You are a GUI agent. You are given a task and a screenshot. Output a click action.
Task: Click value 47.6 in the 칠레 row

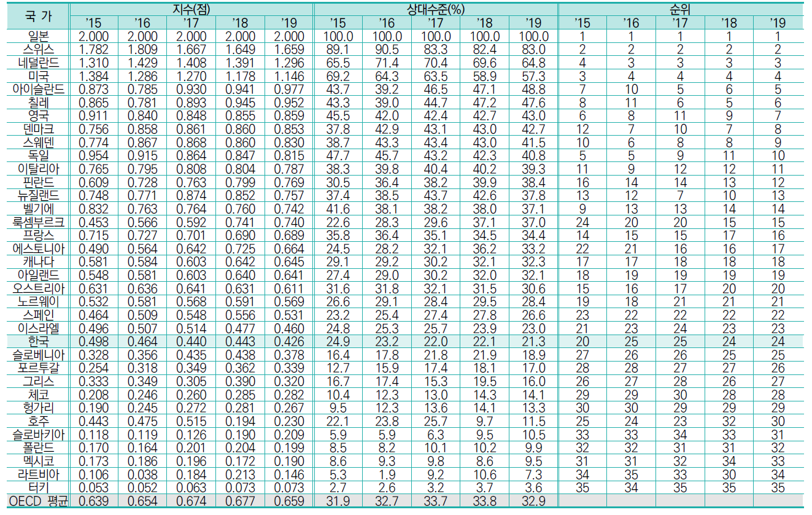click(533, 103)
